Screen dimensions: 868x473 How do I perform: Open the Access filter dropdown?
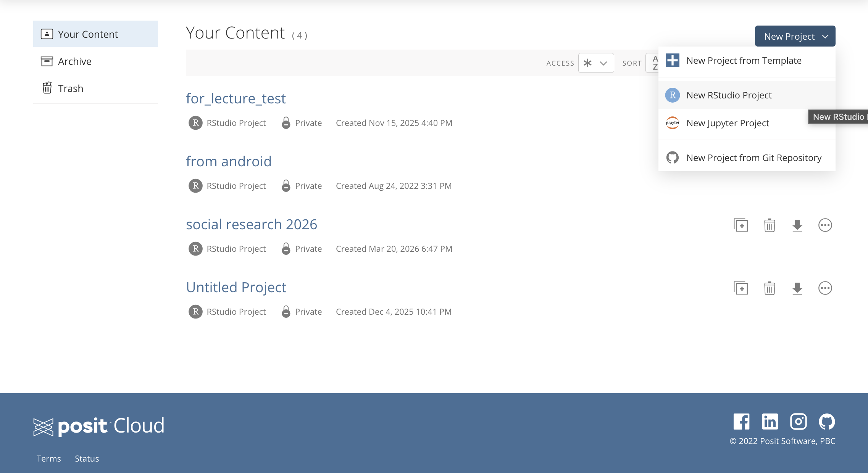click(596, 63)
